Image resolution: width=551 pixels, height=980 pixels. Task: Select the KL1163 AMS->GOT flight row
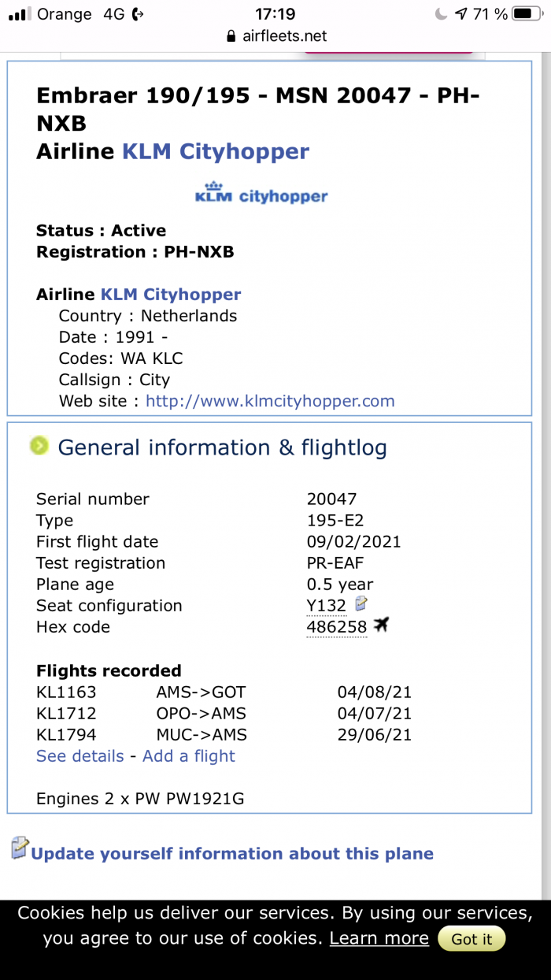[x=224, y=692]
